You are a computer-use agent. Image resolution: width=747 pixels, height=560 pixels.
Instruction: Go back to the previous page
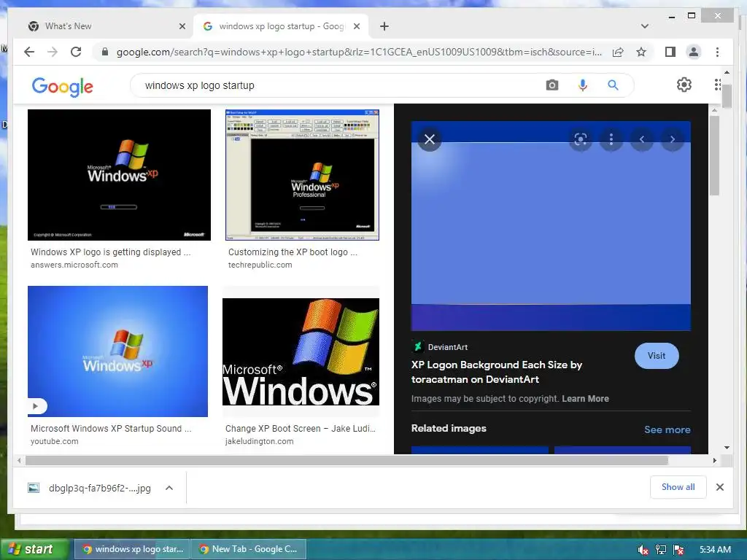(29, 52)
